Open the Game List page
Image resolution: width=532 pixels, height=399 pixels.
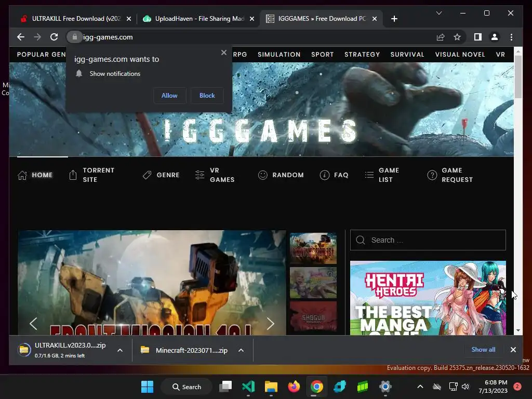pyautogui.click(x=382, y=175)
